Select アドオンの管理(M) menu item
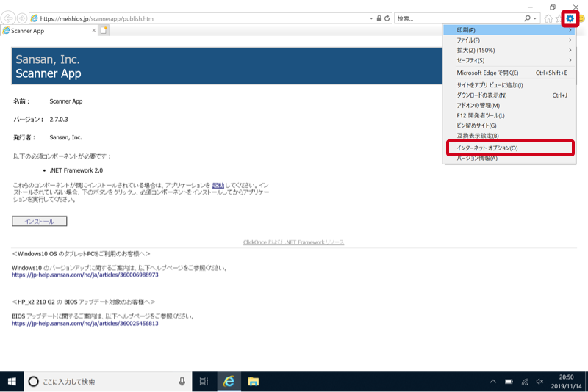Image resolution: width=588 pixels, height=392 pixels. [x=478, y=106]
